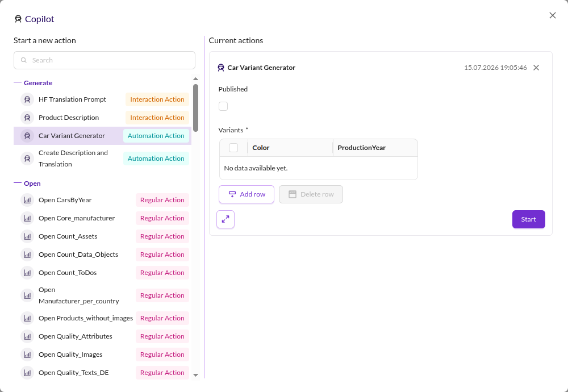Click Regular Action tag on Open Quality_Images
This screenshot has width=568, height=392.
click(162, 355)
